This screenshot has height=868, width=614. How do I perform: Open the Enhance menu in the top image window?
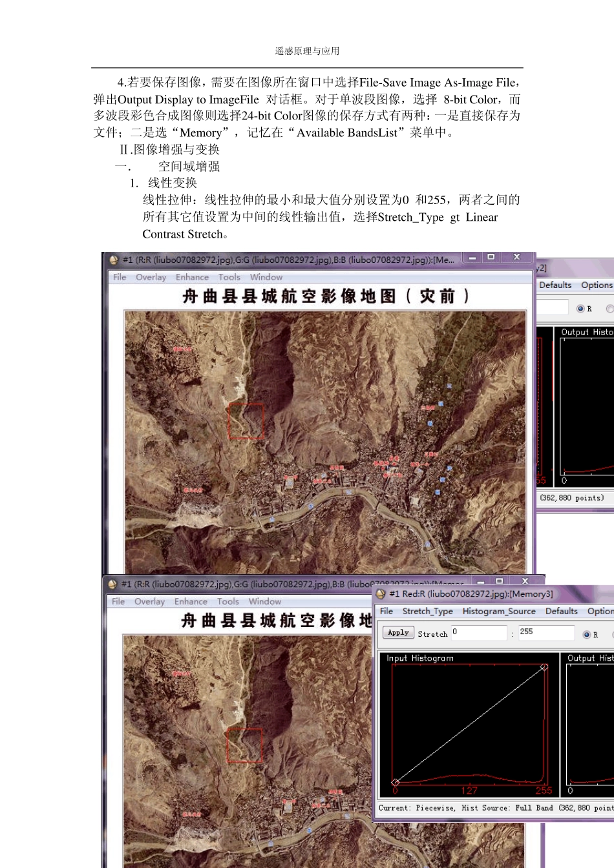click(192, 277)
